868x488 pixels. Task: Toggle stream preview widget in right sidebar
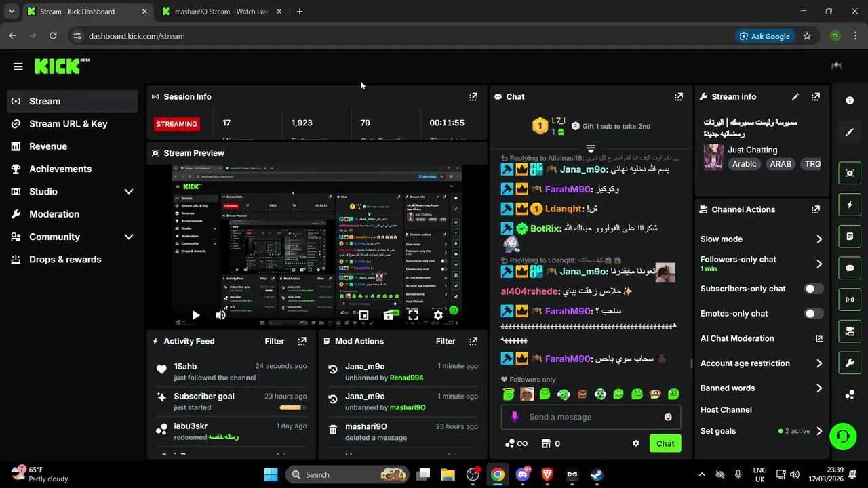tap(850, 173)
